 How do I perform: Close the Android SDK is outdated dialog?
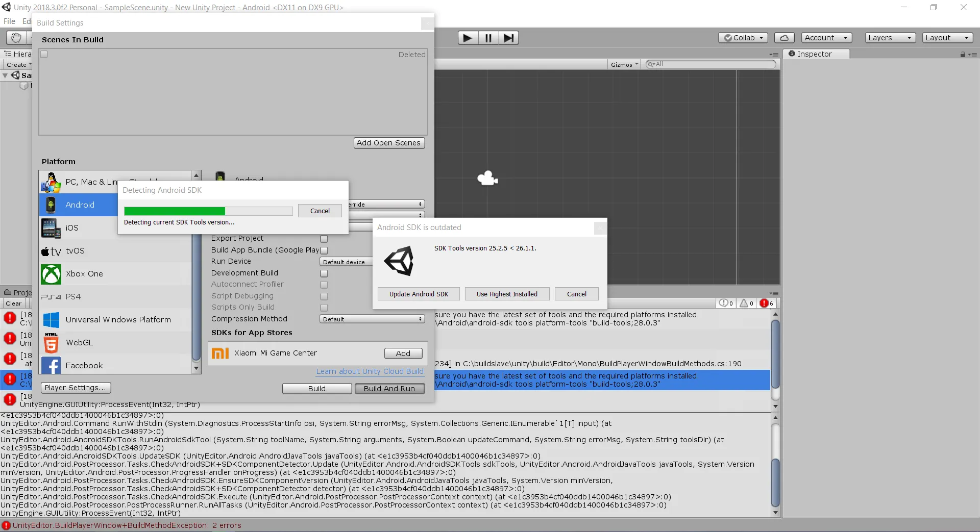click(600, 227)
